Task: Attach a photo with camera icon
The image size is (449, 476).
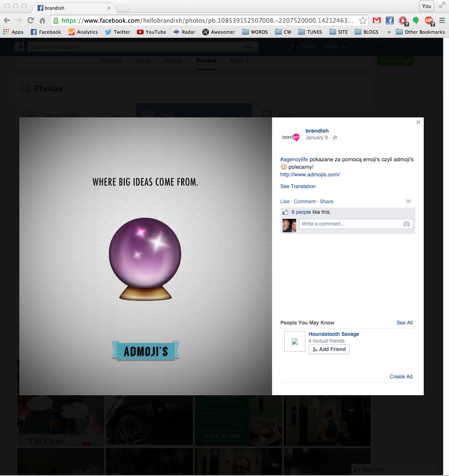Action: 406,224
